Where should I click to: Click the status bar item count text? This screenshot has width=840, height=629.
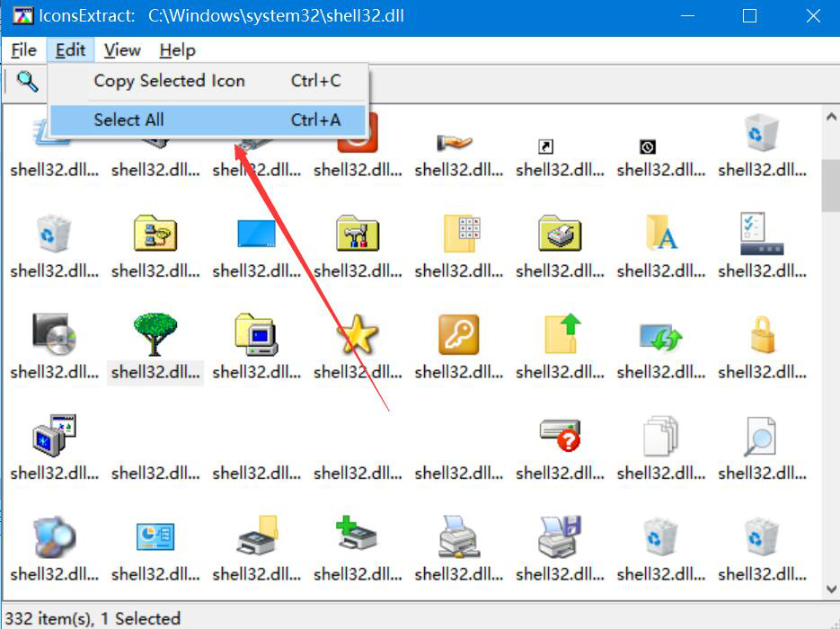click(x=93, y=618)
